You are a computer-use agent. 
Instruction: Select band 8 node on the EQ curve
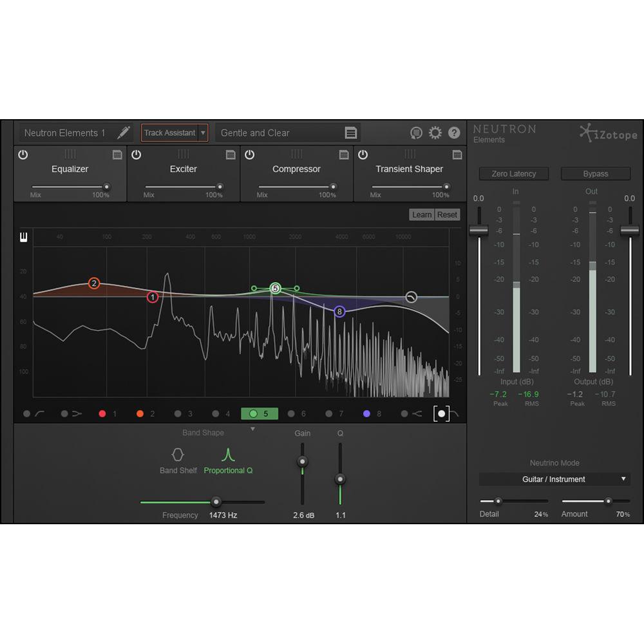coord(338,310)
